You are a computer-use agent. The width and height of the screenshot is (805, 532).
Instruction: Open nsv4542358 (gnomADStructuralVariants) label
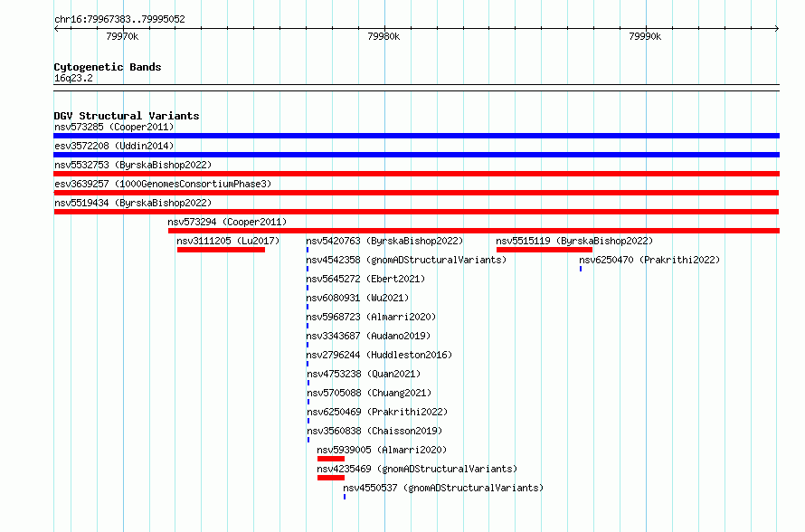pyautogui.click(x=406, y=260)
